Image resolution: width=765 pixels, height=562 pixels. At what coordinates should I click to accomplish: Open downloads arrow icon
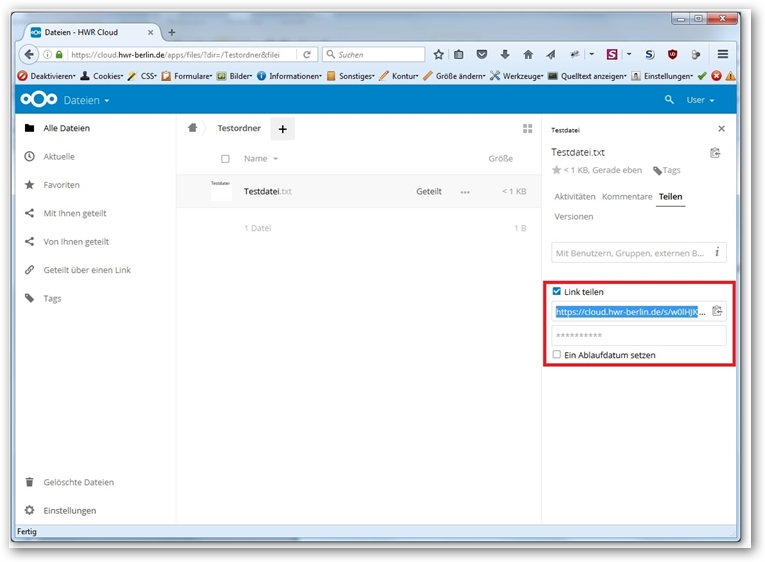[505, 54]
